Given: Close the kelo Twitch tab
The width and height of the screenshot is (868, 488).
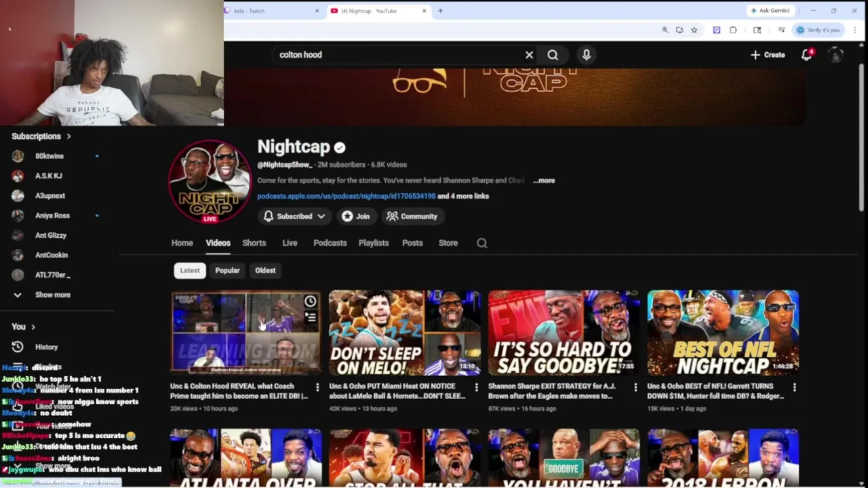Looking at the screenshot, I should 317,11.
